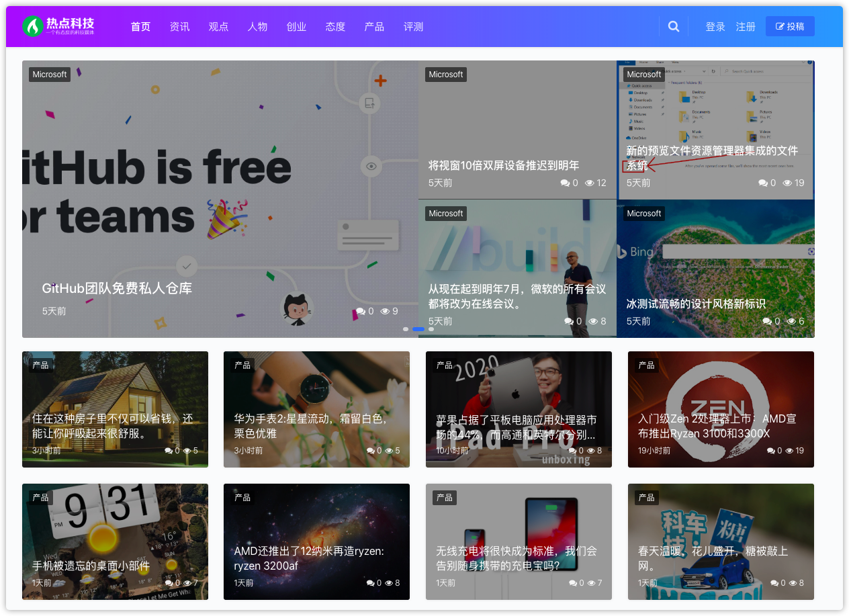Open the 观点 menu item

coord(218,27)
